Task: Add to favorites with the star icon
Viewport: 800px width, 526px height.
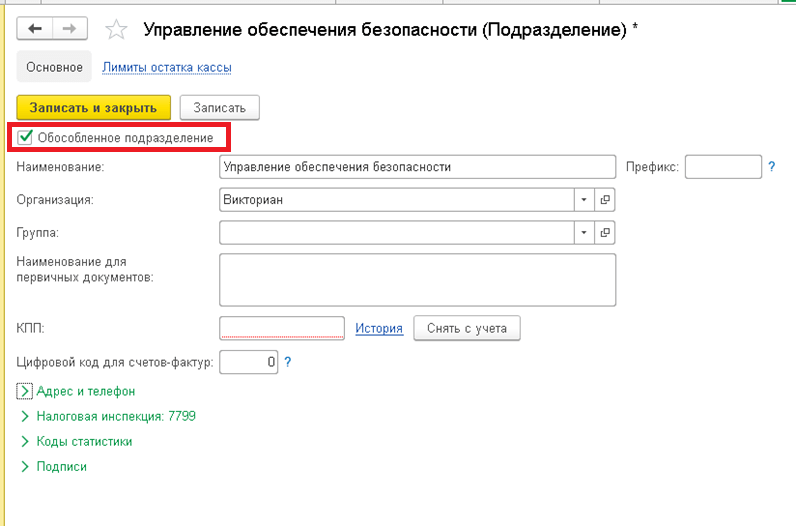Action: pos(116,30)
